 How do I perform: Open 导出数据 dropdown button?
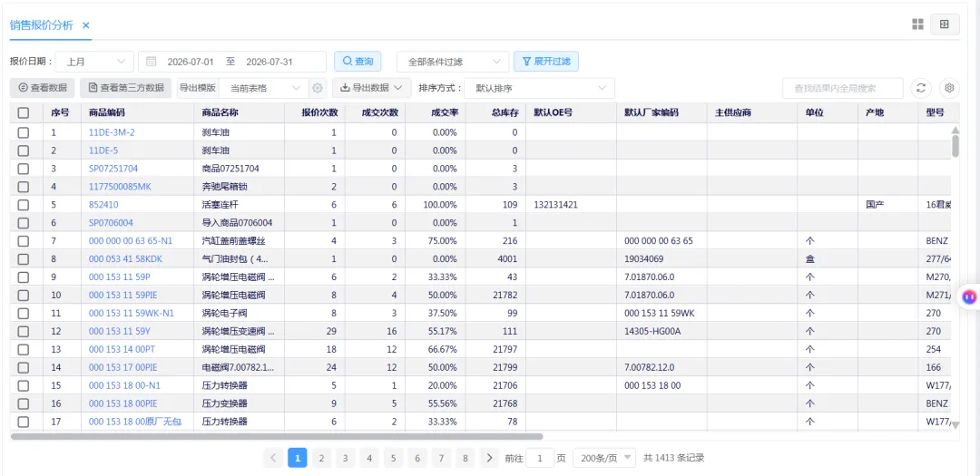tap(371, 88)
